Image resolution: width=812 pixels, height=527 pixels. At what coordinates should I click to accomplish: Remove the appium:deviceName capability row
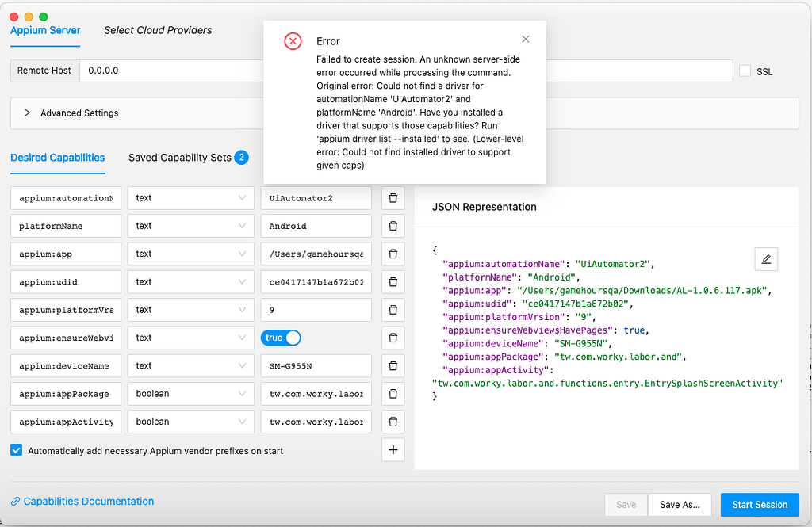(393, 365)
